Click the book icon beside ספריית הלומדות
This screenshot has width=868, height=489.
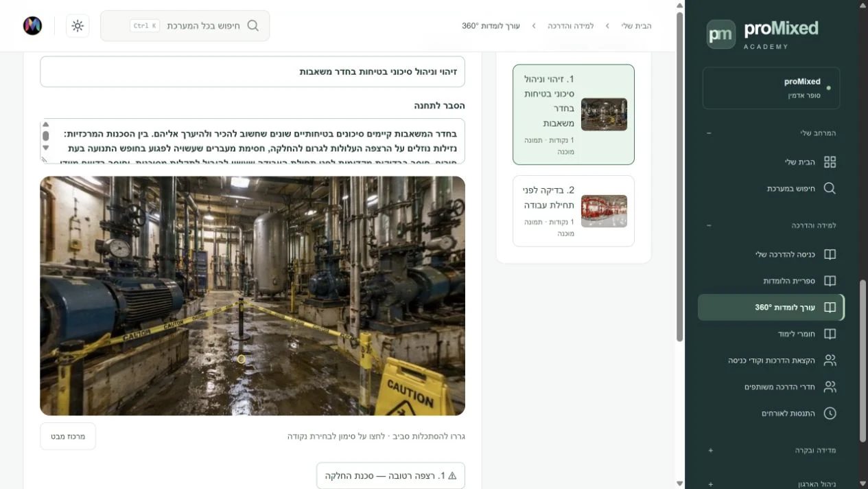coord(830,281)
